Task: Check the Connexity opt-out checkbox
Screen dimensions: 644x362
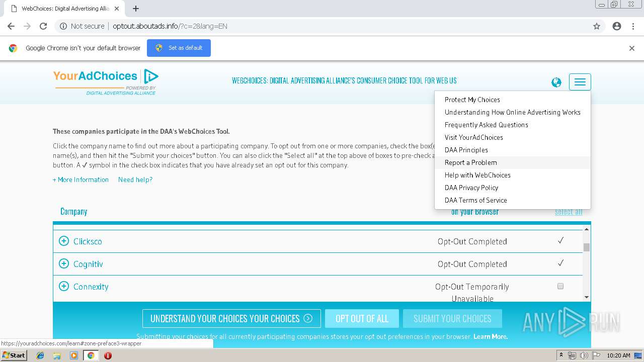Action: (560, 286)
